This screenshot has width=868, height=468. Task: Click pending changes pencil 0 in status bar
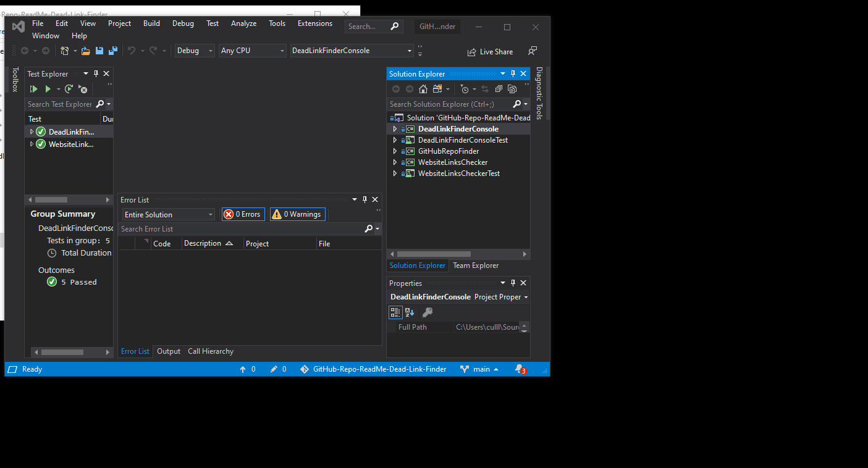278,369
